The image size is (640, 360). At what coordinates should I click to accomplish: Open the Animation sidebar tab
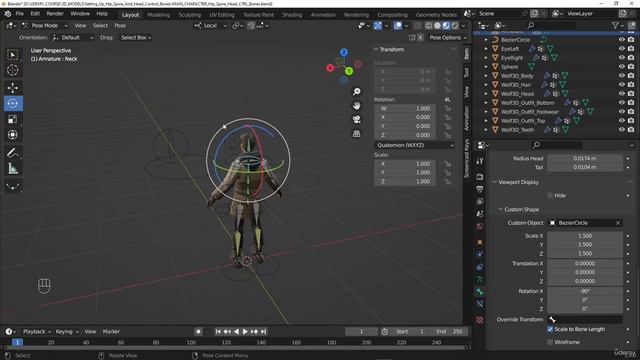point(467,118)
